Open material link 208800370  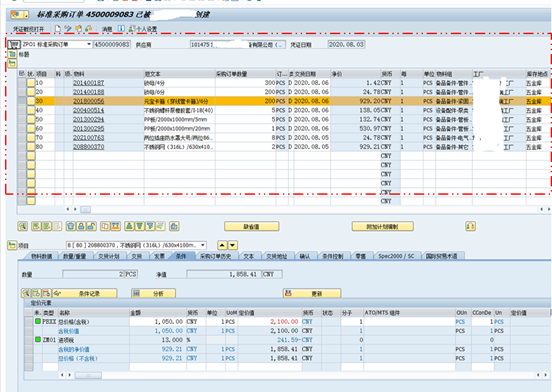(88, 147)
